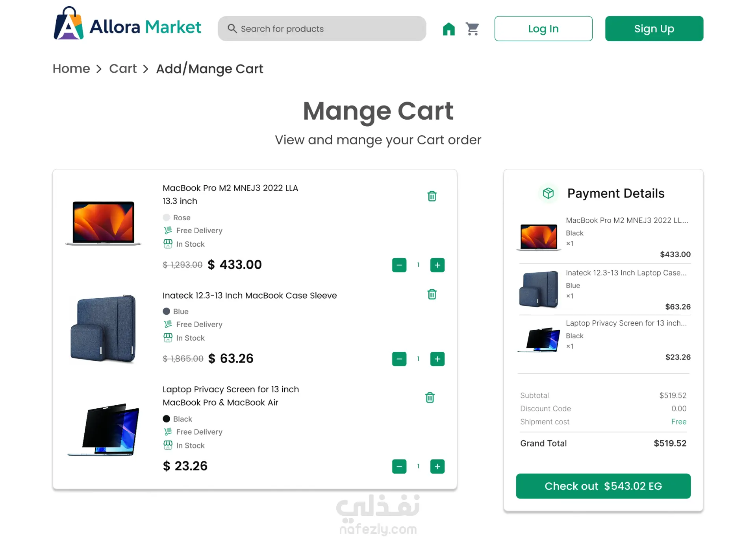Click Free Delivery icon for MacBook Pro
756x537 pixels.
click(x=168, y=230)
